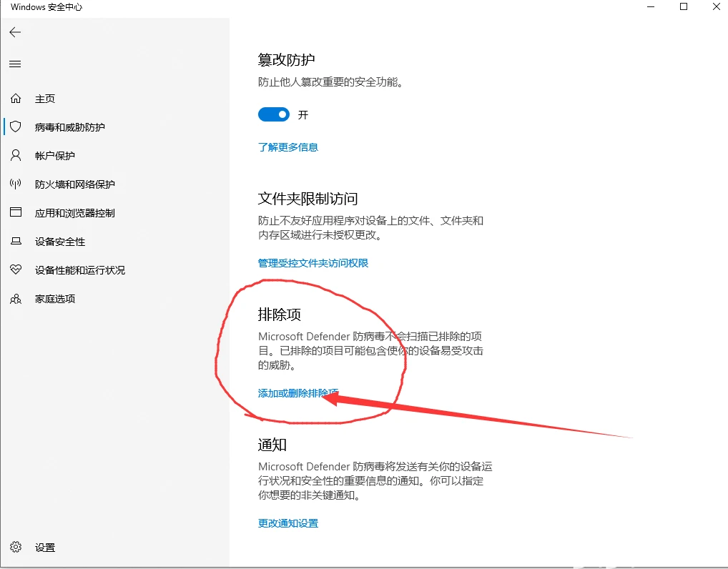Click the heart icon for 设备性能和运行状况

click(x=16, y=269)
